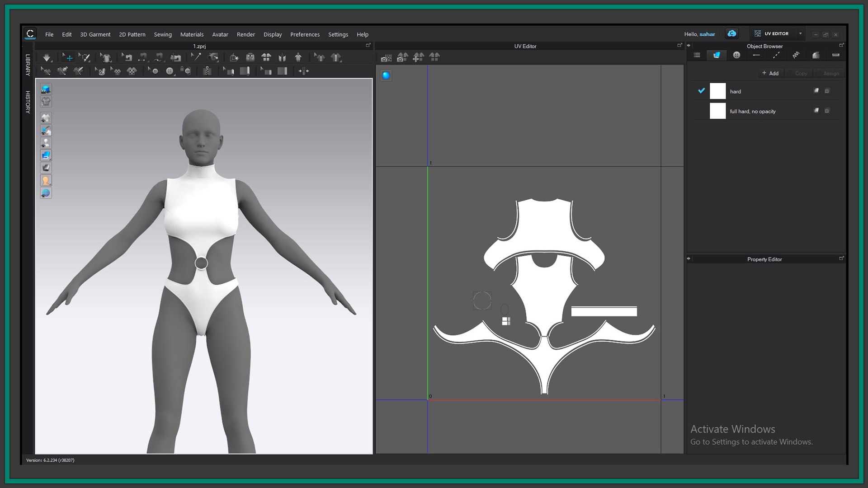Click the Simulate down-arrow tool
Screen dimensions: 868x488
click(47, 58)
